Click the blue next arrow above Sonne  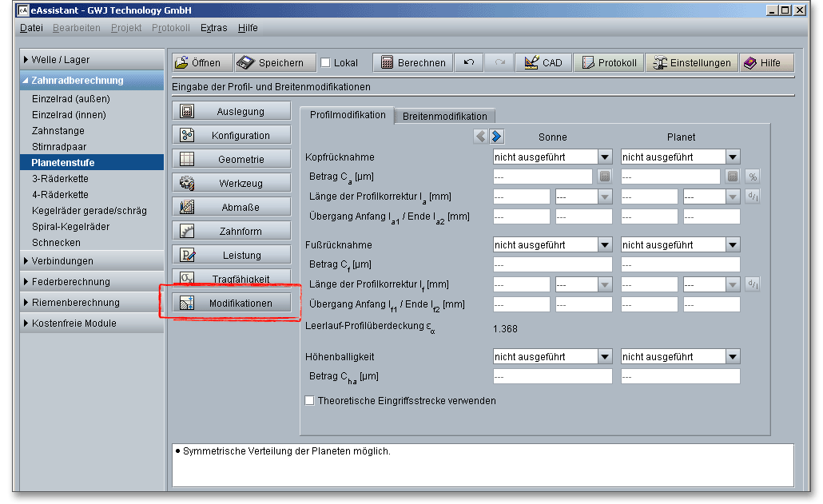tap(496, 137)
